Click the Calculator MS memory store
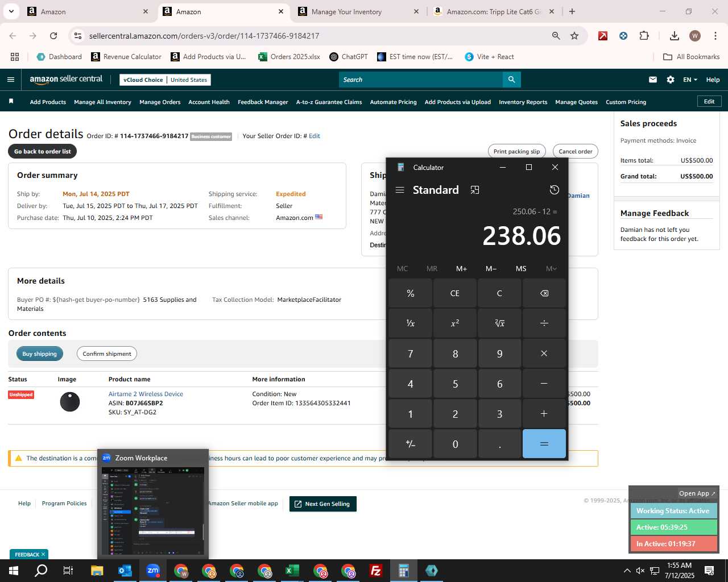The height and width of the screenshot is (582, 728). tap(521, 269)
